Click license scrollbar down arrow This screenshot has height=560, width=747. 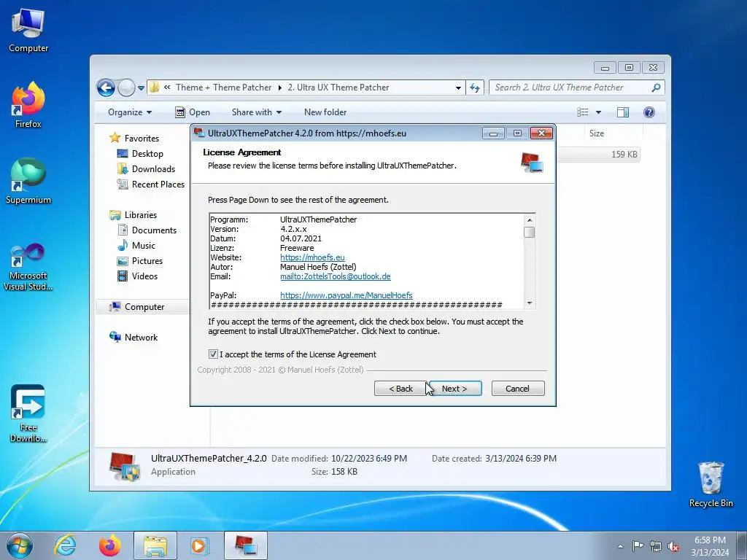pyautogui.click(x=530, y=303)
